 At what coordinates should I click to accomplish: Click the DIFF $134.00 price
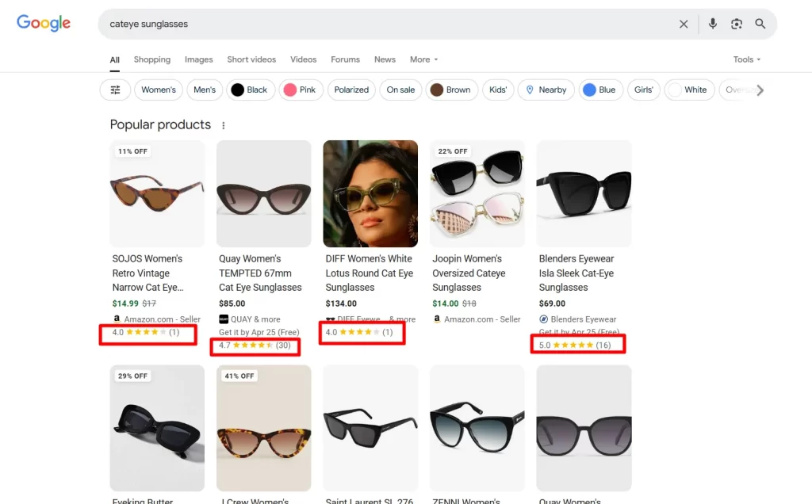pos(341,304)
